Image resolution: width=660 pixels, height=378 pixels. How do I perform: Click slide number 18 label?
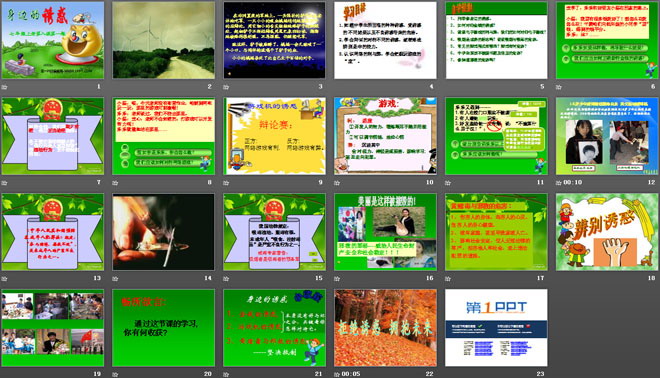651,278
